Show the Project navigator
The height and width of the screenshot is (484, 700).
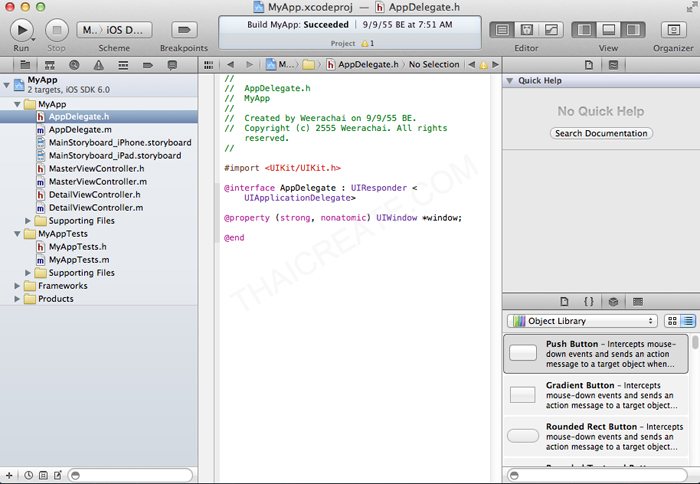[x=25, y=65]
